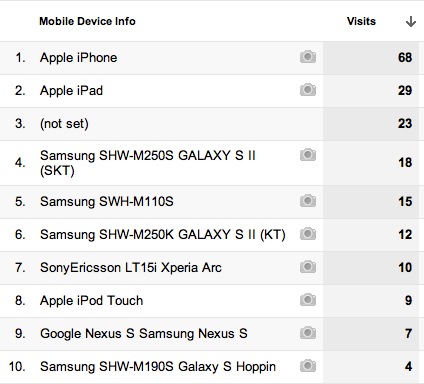Open camera icon for Galaxy S Hoppin row

[308, 366]
